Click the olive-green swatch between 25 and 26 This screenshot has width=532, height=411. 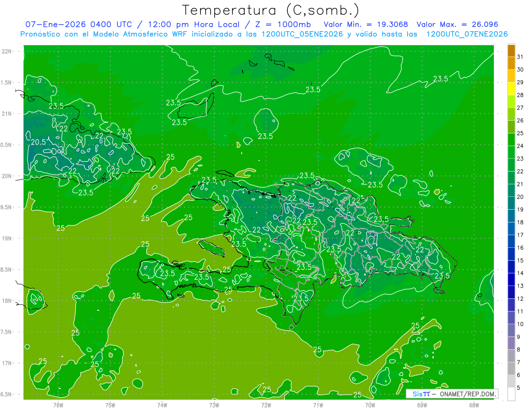pos(511,126)
